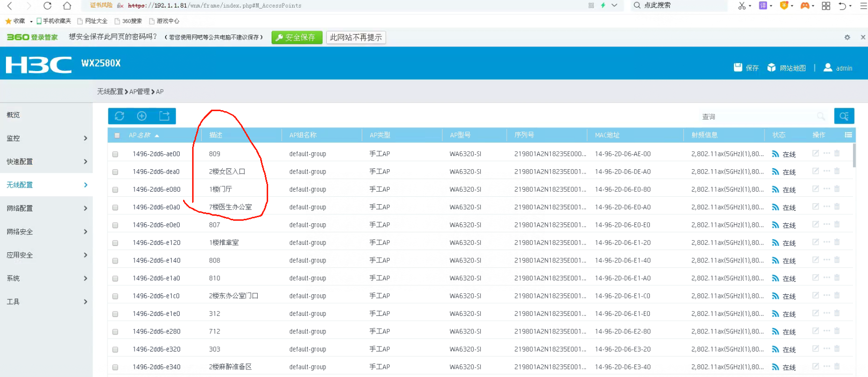Check the box for AP 1496-2dd6-e120
Screen dimensions: 868x377
pyautogui.click(x=115, y=243)
